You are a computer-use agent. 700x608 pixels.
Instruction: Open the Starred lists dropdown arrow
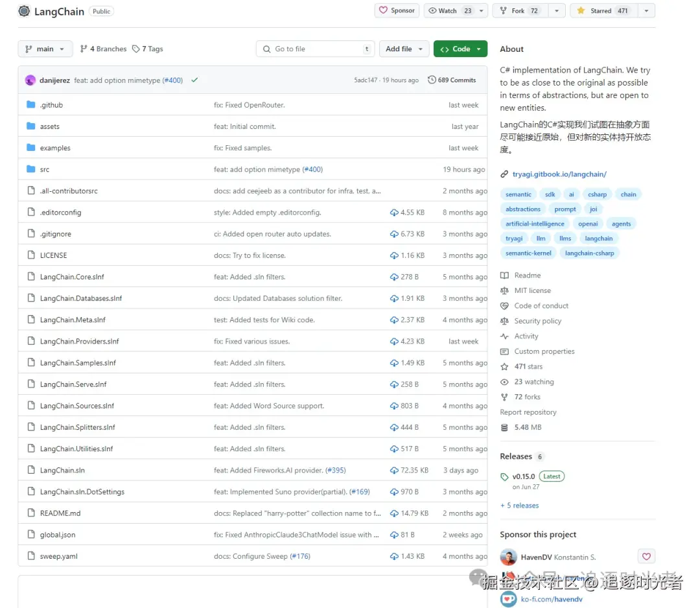(x=646, y=11)
